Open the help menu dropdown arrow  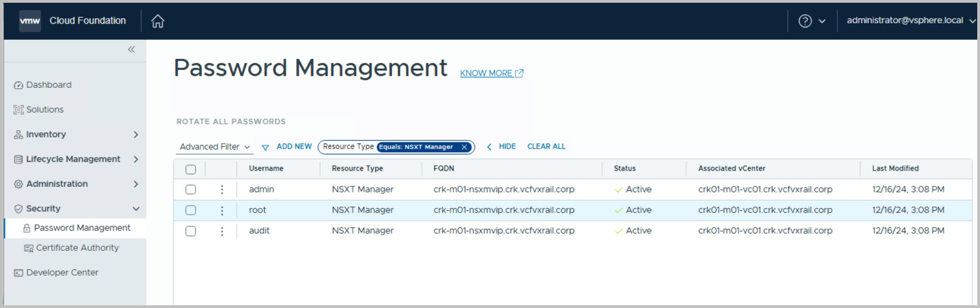pos(822,21)
